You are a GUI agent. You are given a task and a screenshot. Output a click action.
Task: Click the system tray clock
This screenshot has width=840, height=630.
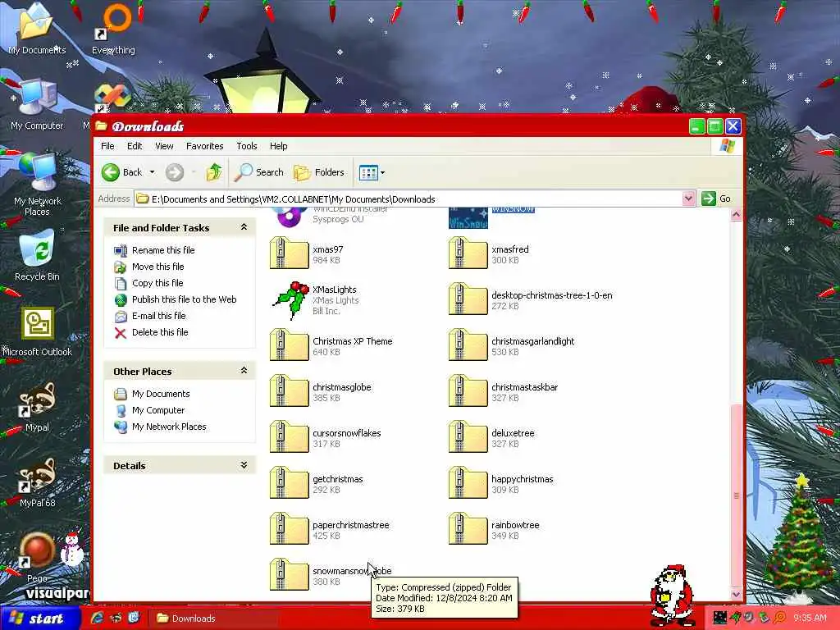point(810,619)
